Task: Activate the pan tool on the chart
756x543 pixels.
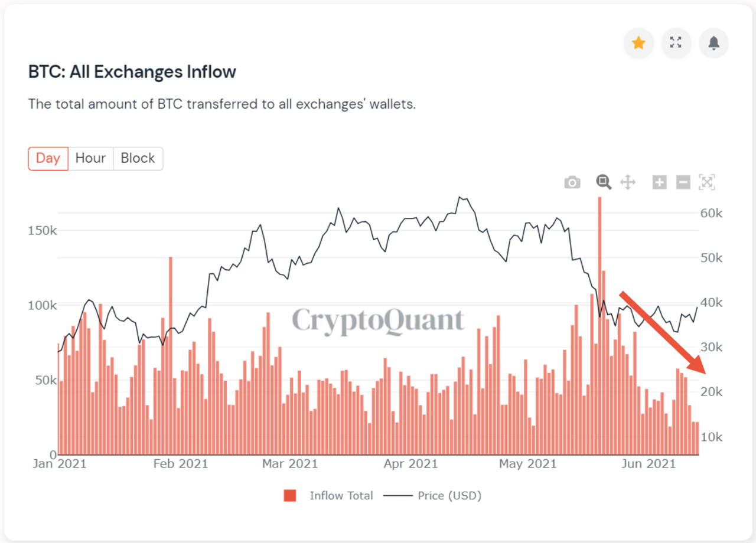Action: click(x=628, y=182)
